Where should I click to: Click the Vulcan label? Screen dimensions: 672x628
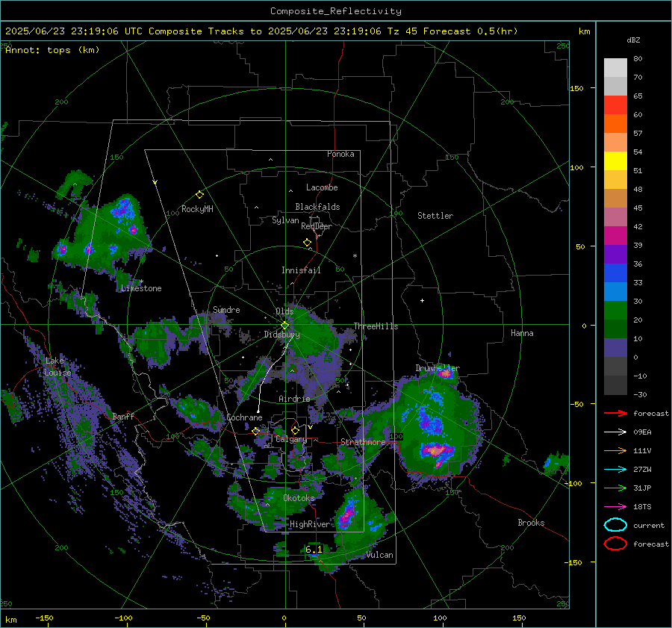[380, 555]
